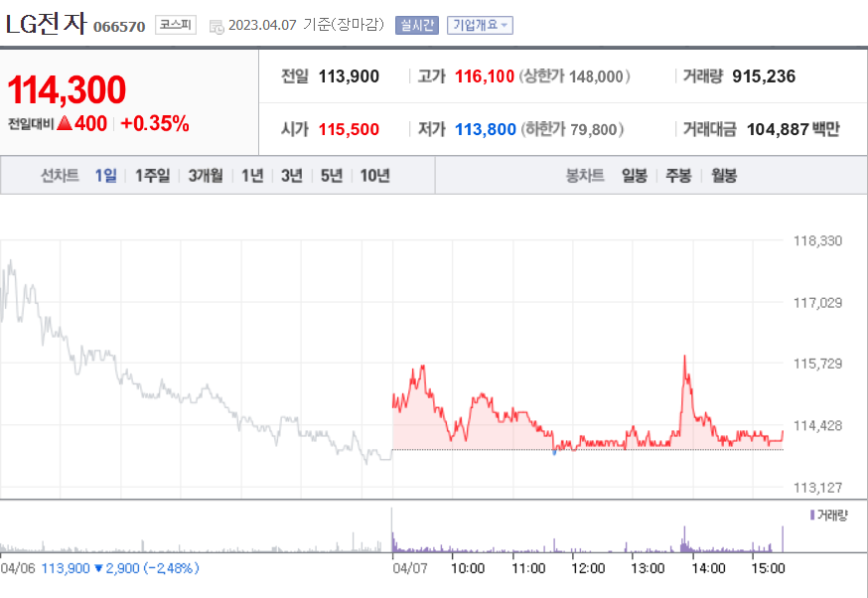This screenshot has width=868, height=598.
Task: Click the 118,330 y-axis label
Action: pos(817,240)
